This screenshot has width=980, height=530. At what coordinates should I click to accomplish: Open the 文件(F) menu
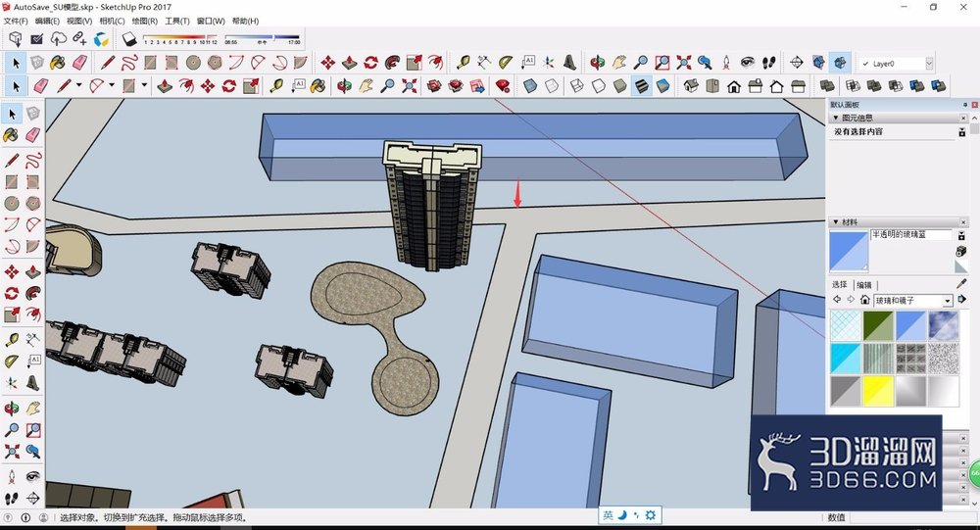16,21
